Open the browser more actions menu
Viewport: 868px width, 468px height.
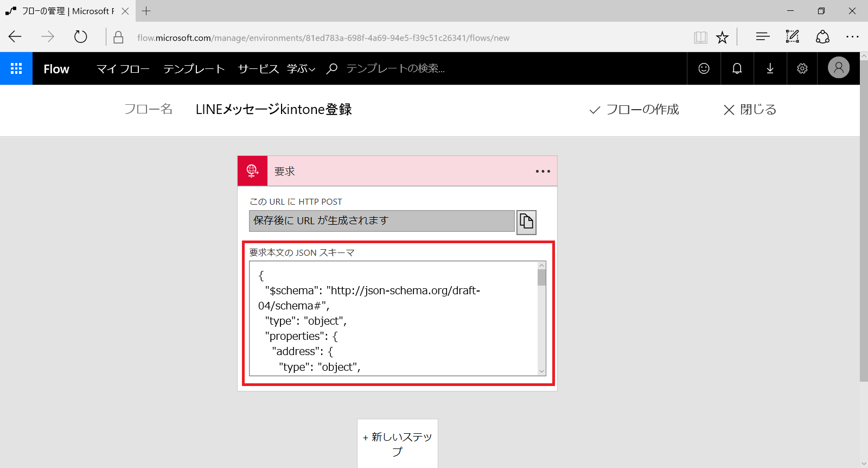coord(852,37)
